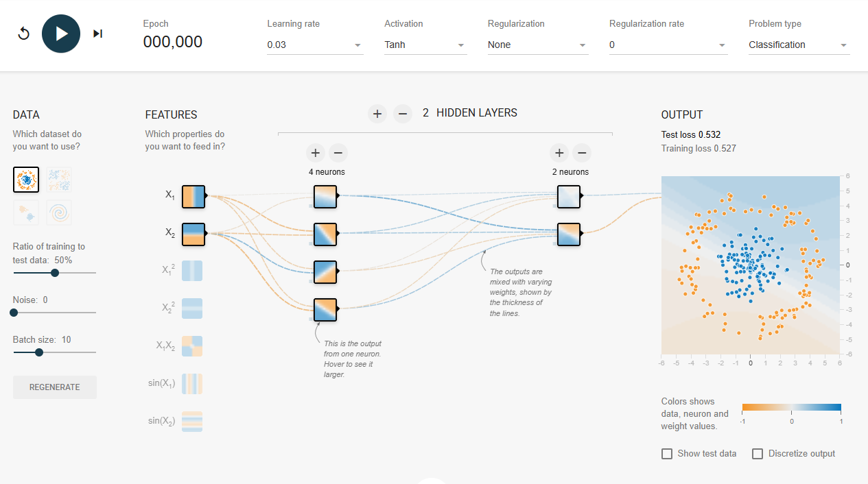Remove a neuron from second hidden layer

click(x=582, y=153)
